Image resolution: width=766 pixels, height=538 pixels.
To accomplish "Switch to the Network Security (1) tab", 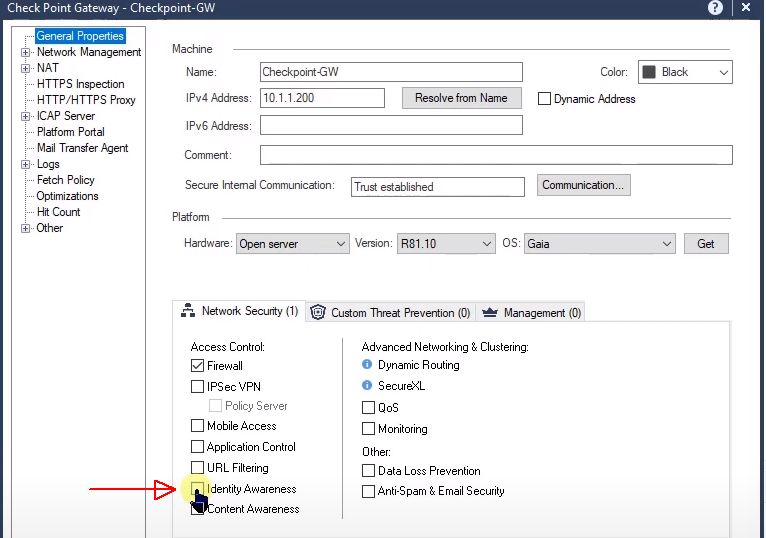I will pyautogui.click(x=239, y=311).
